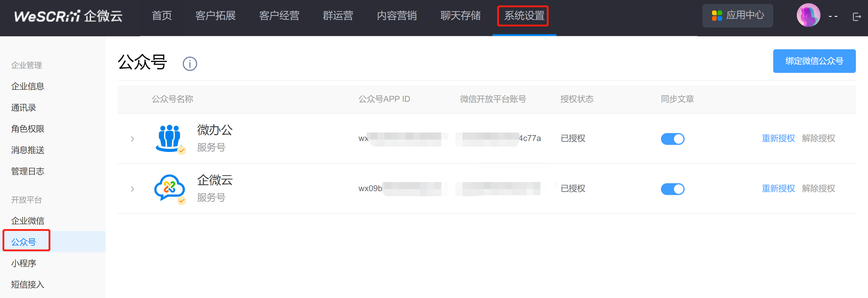Screen dimensions: 868x298
Task: Click 重新授权 for 微办公
Action: (778, 138)
